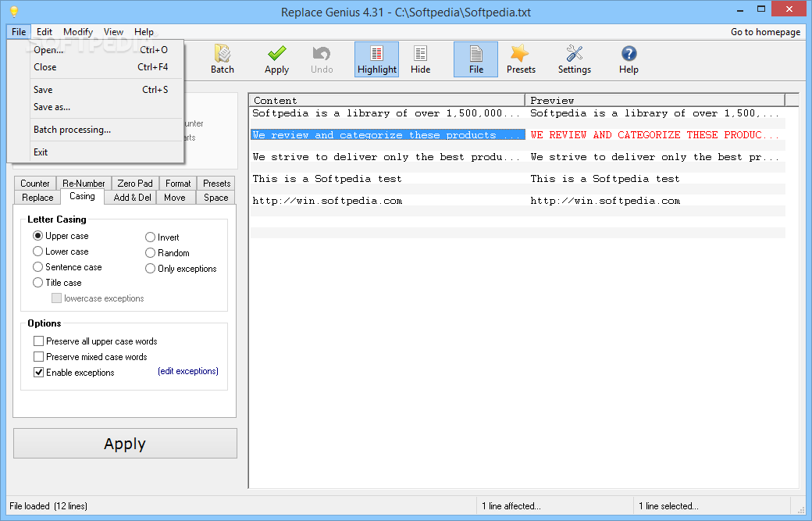Viewport: 812px width, 521px height.
Task: Select the line 'Softpedia is a library of over'
Action: (386, 113)
